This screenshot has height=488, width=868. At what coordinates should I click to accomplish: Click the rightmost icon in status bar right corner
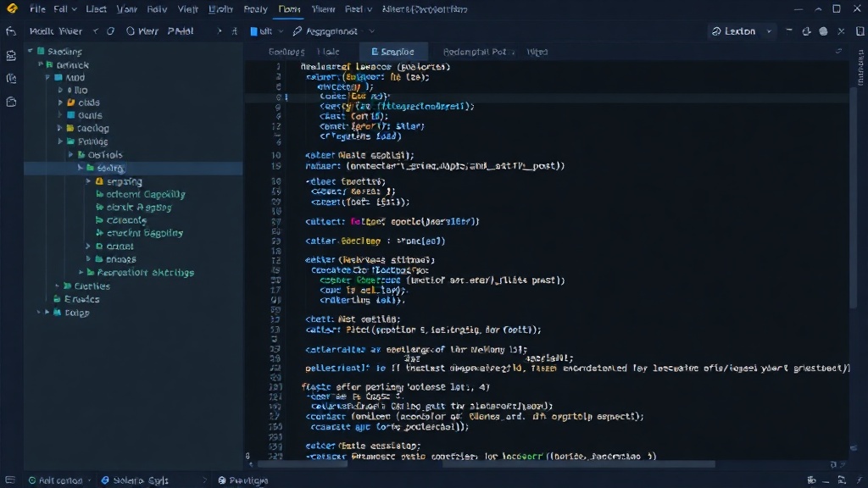click(x=860, y=480)
